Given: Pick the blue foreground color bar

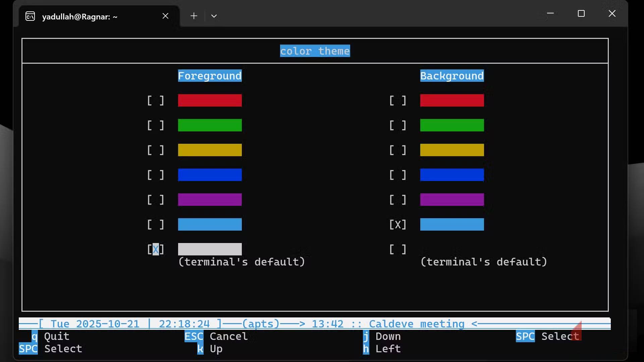Looking at the screenshot, I should click(210, 175).
